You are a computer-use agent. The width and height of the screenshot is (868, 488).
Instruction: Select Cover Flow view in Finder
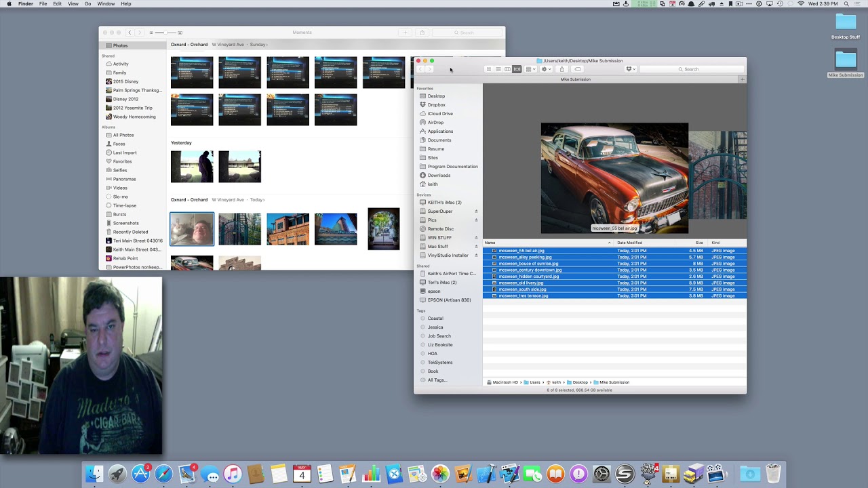[517, 69]
